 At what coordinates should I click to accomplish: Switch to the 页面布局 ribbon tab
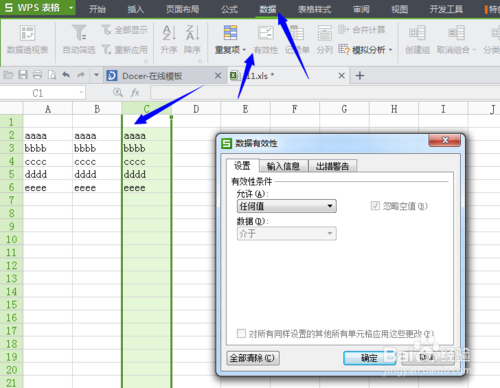coord(183,9)
